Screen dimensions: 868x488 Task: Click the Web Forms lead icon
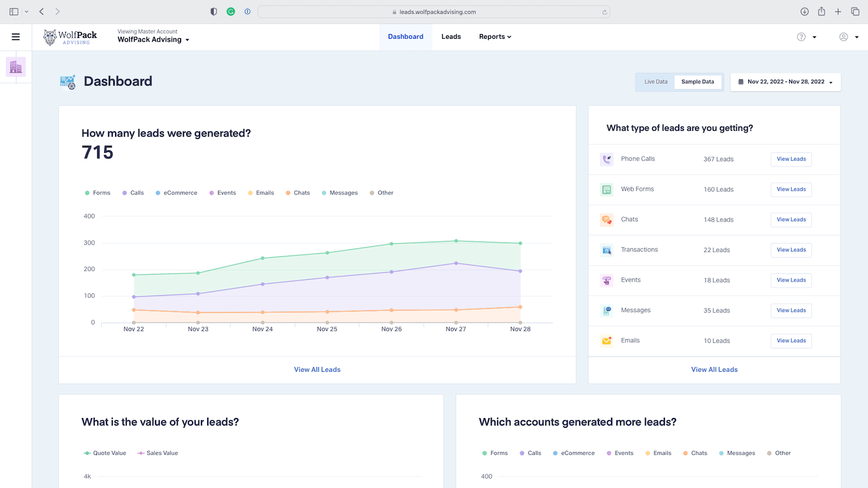point(606,190)
